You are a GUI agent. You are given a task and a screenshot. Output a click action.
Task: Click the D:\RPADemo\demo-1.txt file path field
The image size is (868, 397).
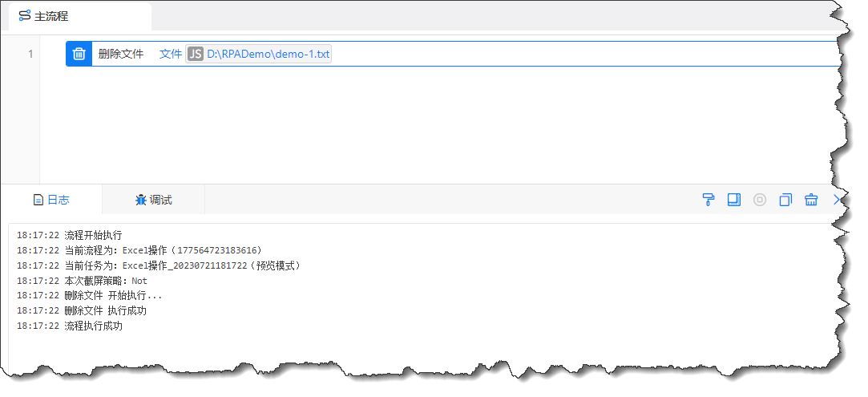[x=268, y=54]
